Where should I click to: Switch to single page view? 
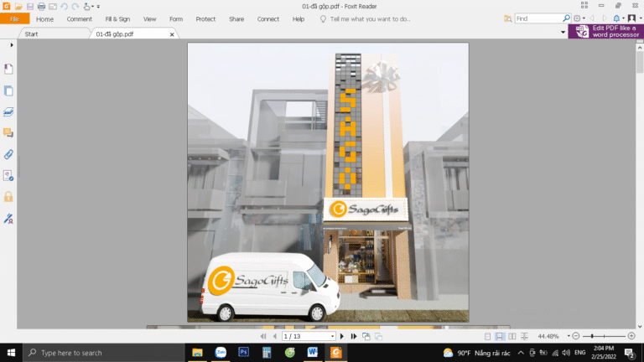click(x=487, y=336)
